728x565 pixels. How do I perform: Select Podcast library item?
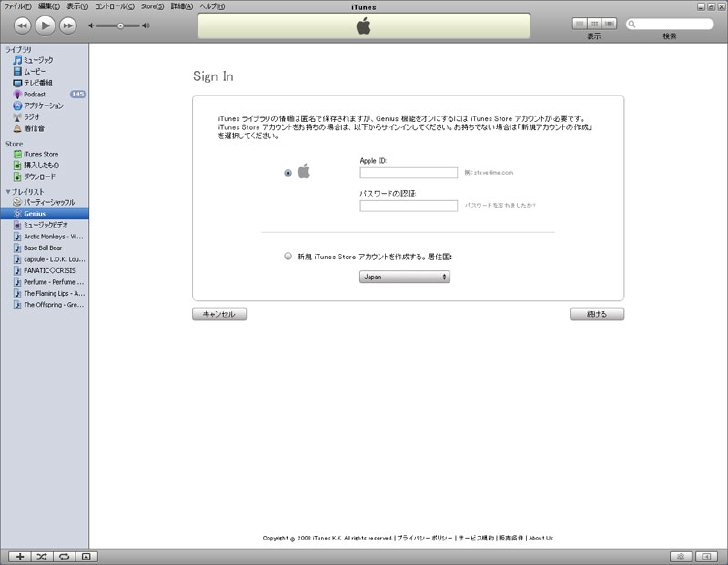[44, 94]
